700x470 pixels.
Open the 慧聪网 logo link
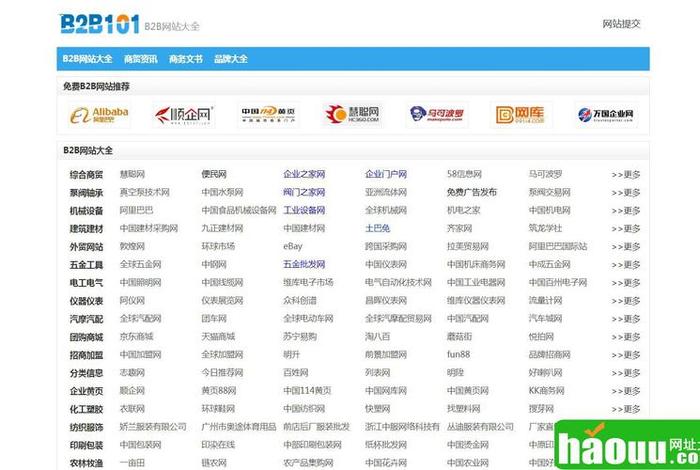click(x=353, y=115)
